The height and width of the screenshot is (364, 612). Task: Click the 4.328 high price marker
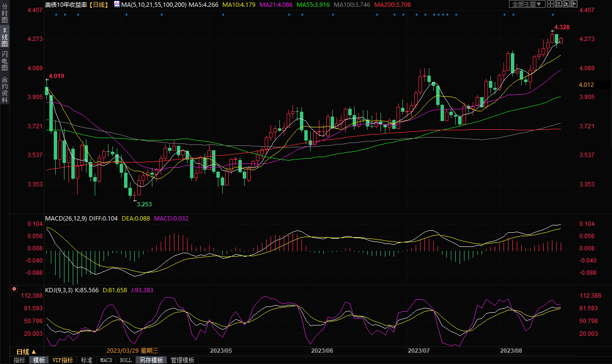click(562, 27)
